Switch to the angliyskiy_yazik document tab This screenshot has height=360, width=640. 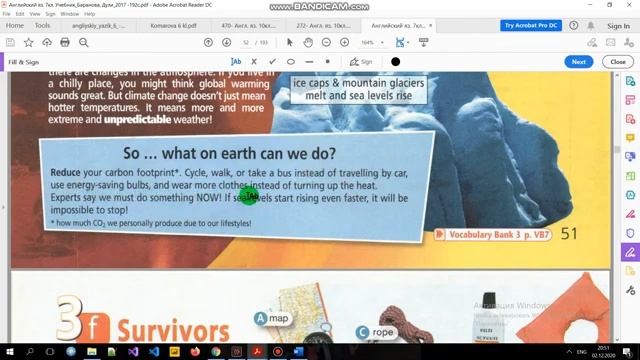tap(99, 26)
